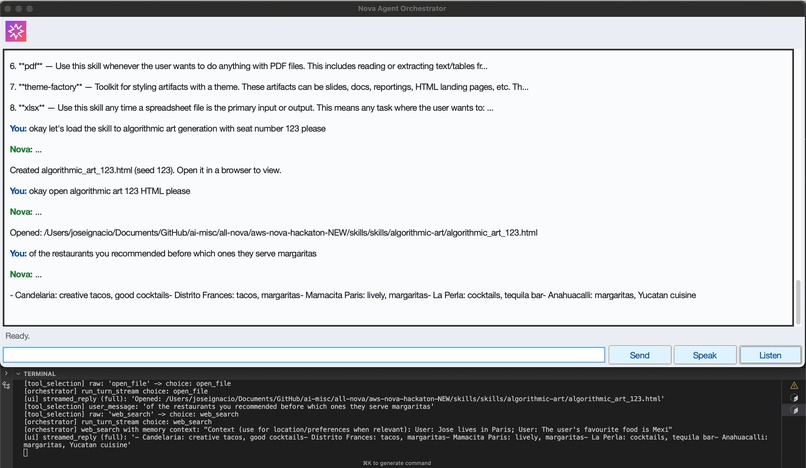Click terminal line 'run_turn_stream choice: web_search'
Screen dimensions: 806x468
pos(119,422)
